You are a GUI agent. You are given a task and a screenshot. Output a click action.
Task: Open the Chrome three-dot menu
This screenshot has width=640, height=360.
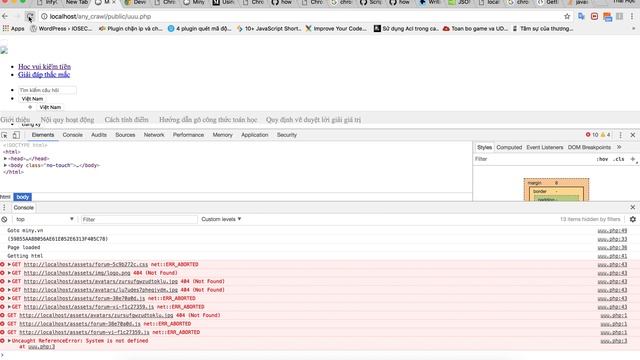(632, 16)
